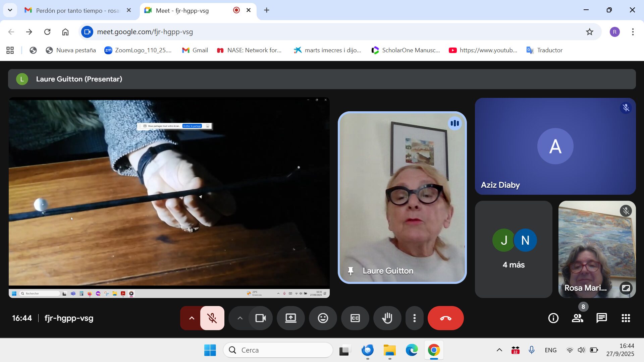The image size is (644, 362).
Task: Open File Explorer from the taskbar
Action: 390,350
